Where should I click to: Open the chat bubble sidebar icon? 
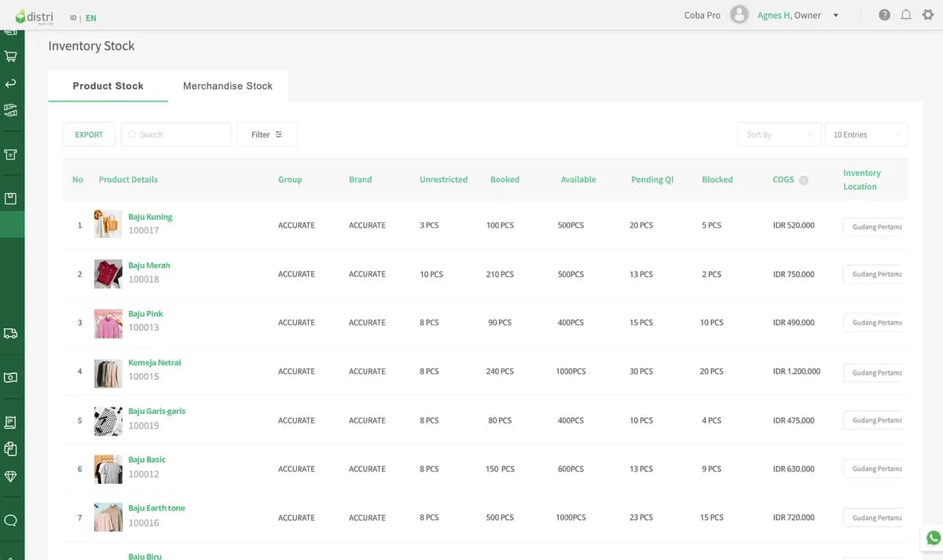point(11,520)
